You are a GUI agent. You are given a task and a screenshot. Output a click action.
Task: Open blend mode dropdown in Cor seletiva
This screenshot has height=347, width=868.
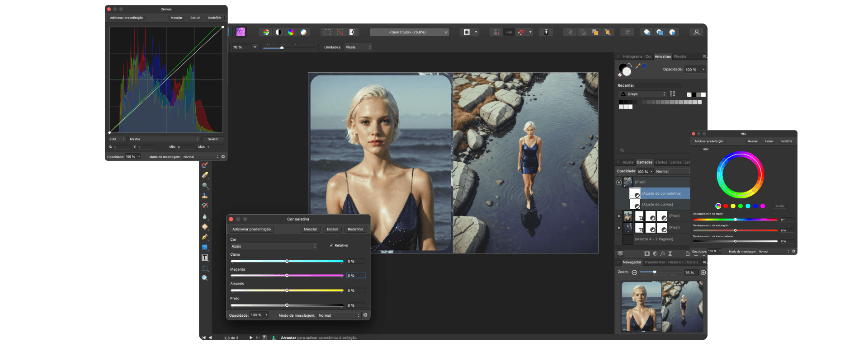[x=339, y=315]
